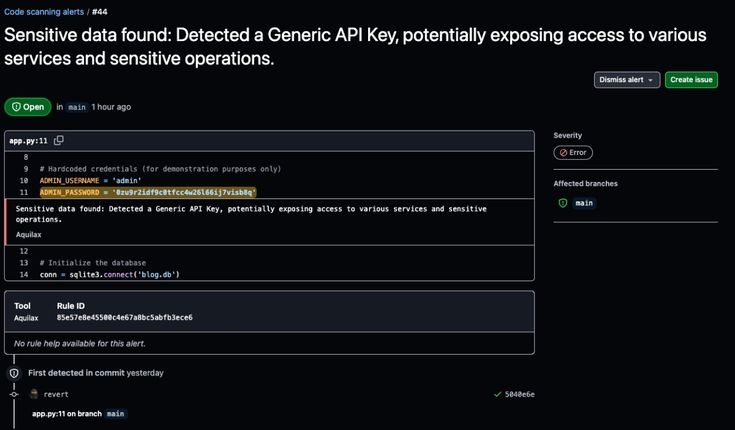The width and height of the screenshot is (735, 430).
Task: Open the revert commit message link
Action: 56,394
